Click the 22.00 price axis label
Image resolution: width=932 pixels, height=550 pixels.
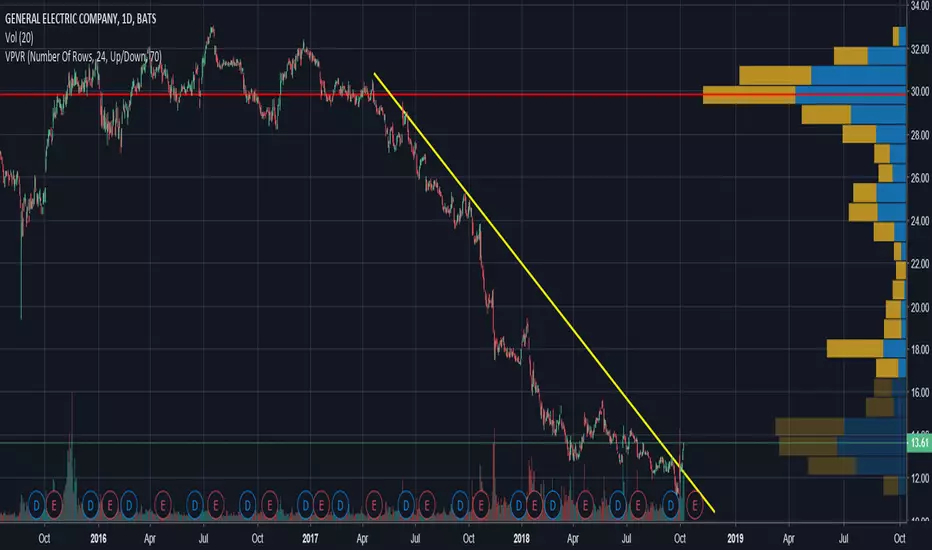click(920, 263)
